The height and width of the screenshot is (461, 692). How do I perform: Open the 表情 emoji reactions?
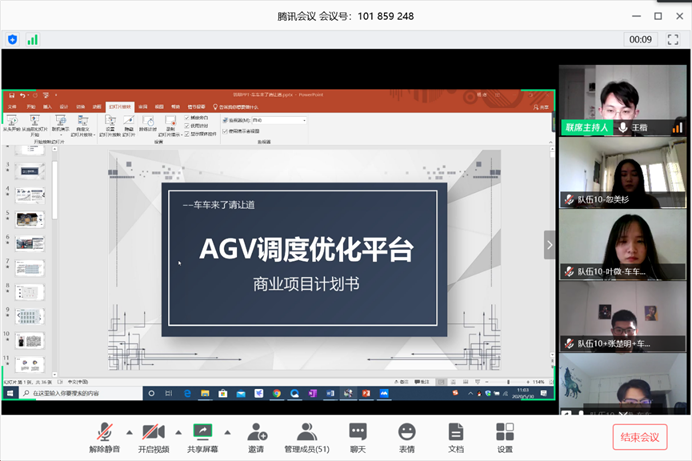tap(407, 433)
